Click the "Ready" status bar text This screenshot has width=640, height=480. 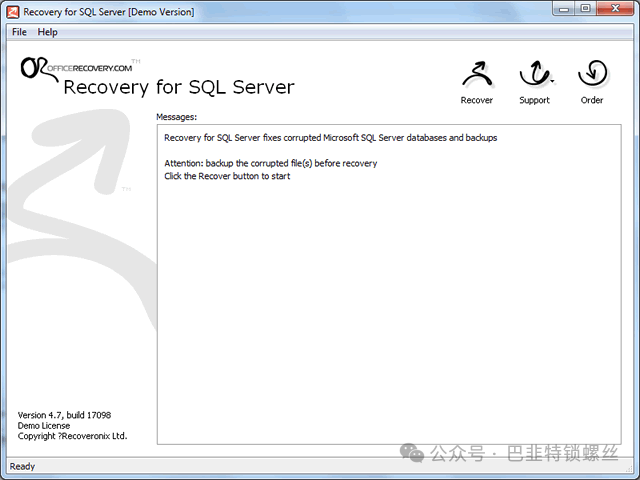(x=22, y=466)
